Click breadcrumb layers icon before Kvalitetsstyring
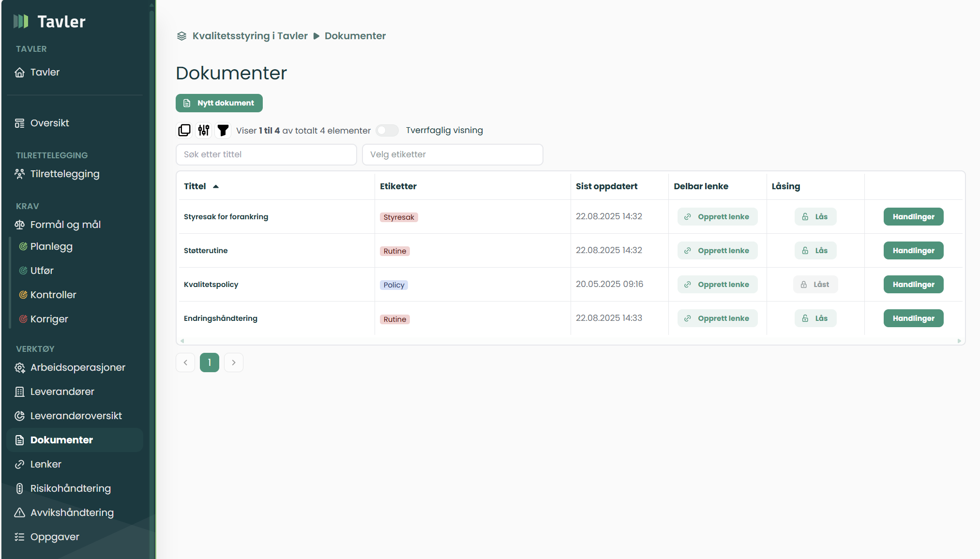The image size is (980, 559). pos(182,36)
